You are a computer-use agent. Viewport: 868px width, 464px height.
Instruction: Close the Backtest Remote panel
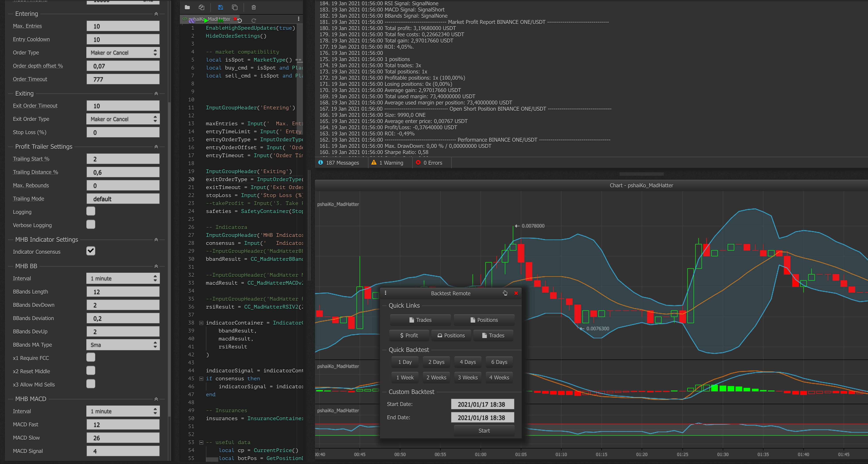coord(516,293)
